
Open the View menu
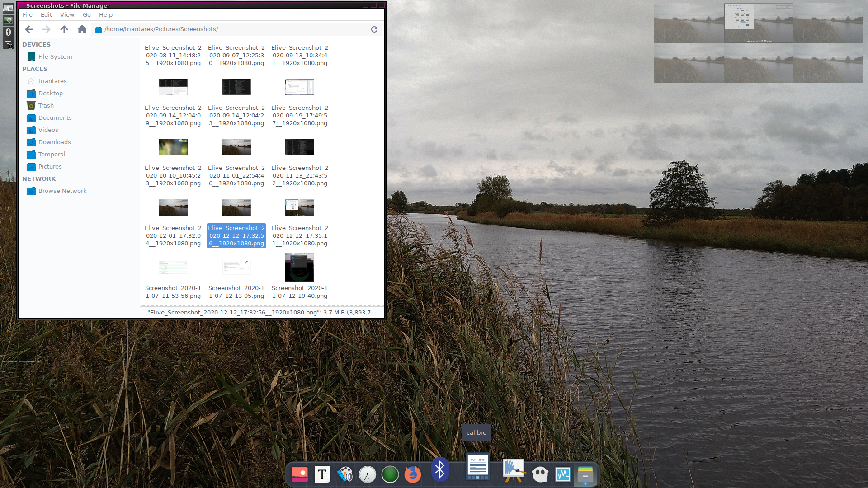67,14
